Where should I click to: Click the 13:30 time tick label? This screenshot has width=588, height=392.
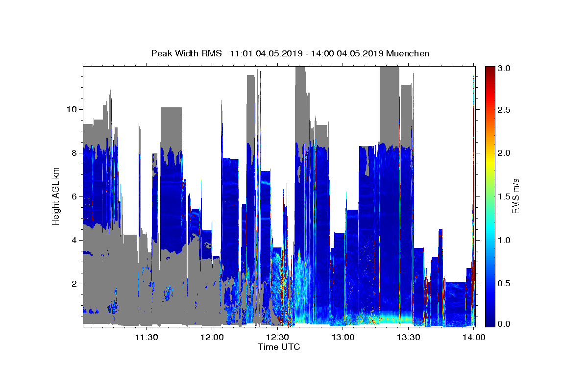click(x=409, y=337)
